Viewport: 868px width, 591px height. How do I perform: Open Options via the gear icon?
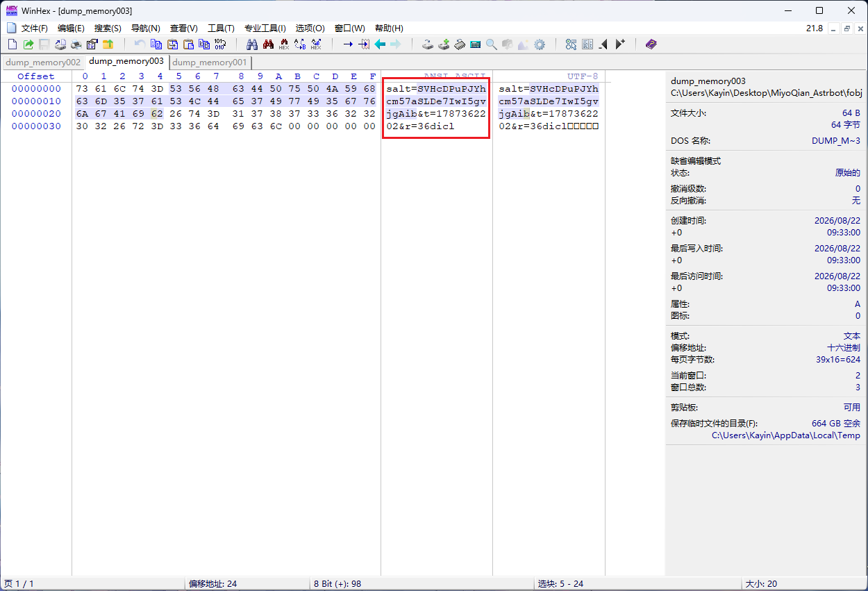[x=540, y=44]
